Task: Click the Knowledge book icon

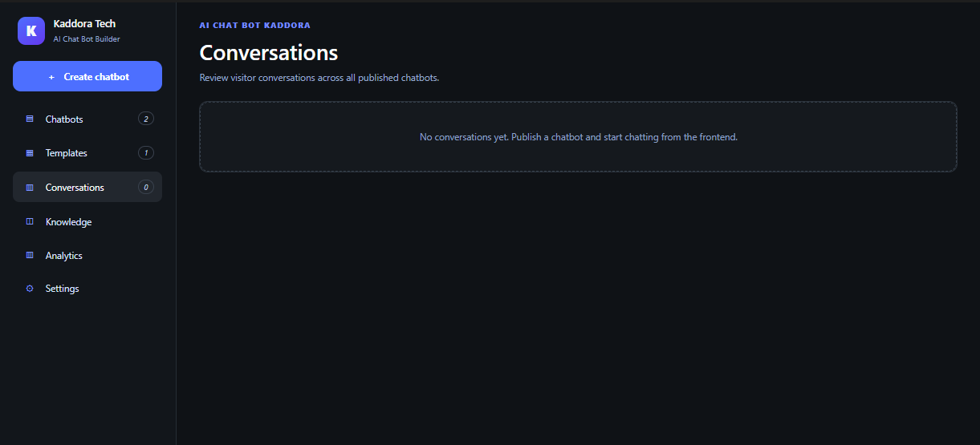Action: [30, 221]
